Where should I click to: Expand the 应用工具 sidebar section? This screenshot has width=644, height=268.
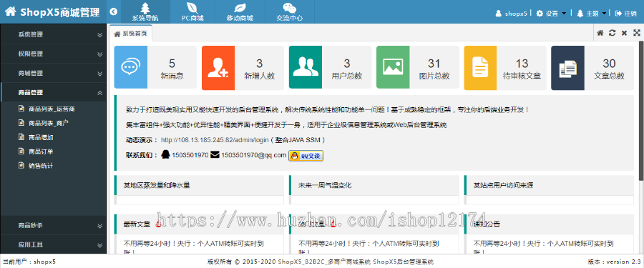(54, 244)
